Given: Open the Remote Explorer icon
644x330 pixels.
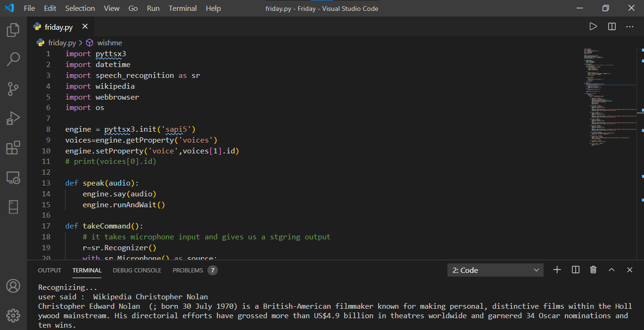Looking at the screenshot, I should click(x=13, y=178).
